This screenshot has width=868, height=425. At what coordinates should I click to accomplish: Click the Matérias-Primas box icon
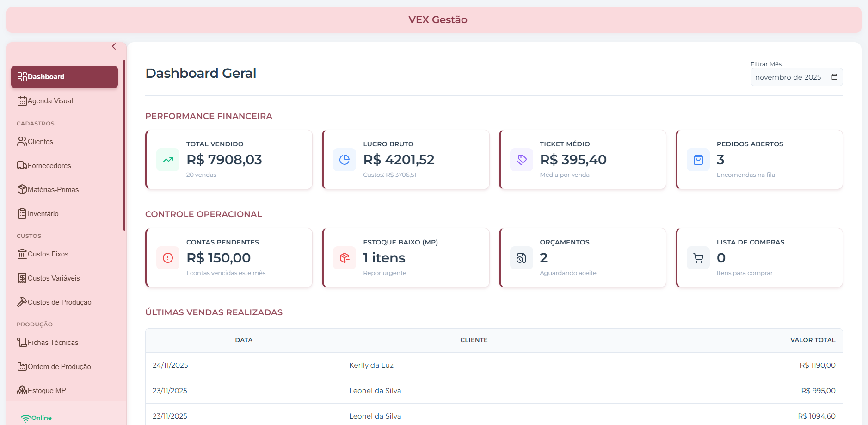coord(22,189)
